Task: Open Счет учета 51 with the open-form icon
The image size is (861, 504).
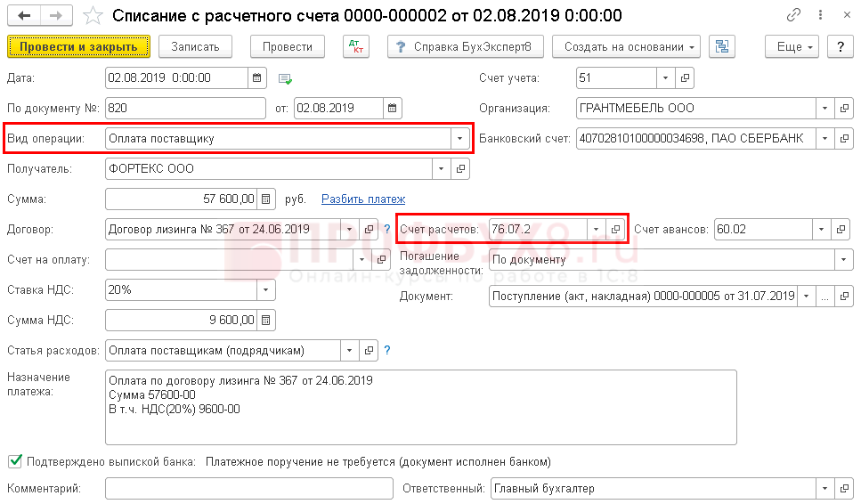Action: [x=685, y=78]
